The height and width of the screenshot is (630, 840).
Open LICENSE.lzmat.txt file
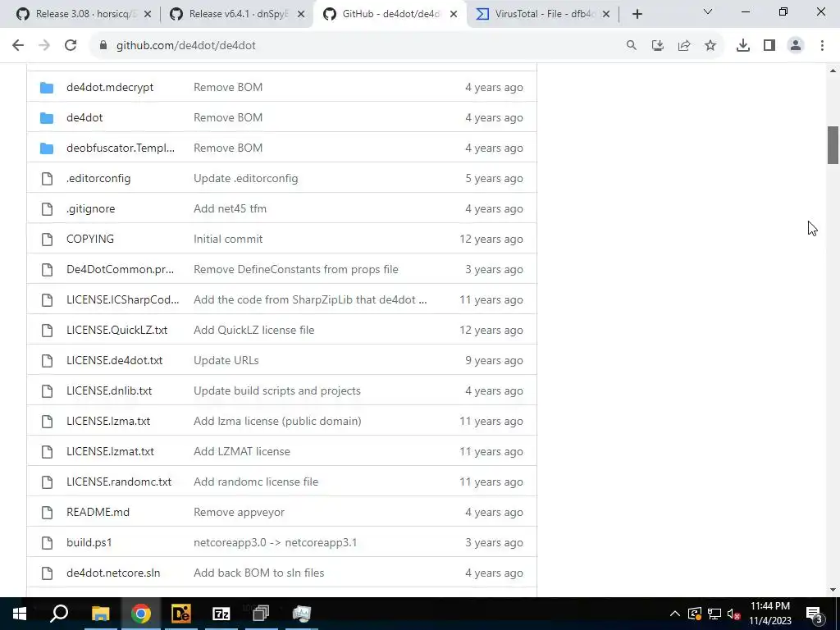pos(111,452)
